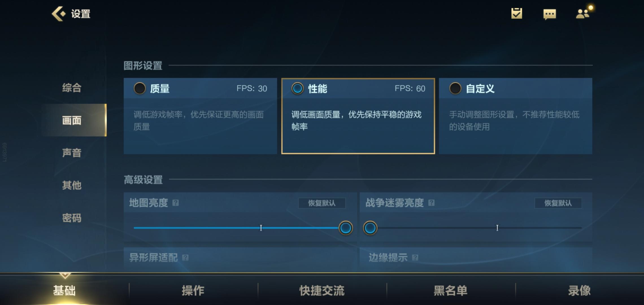The width and height of the screenshot is (644, 305).
Task: Select the 质量 graphics radio button
Action: click(x=140, y=88)
